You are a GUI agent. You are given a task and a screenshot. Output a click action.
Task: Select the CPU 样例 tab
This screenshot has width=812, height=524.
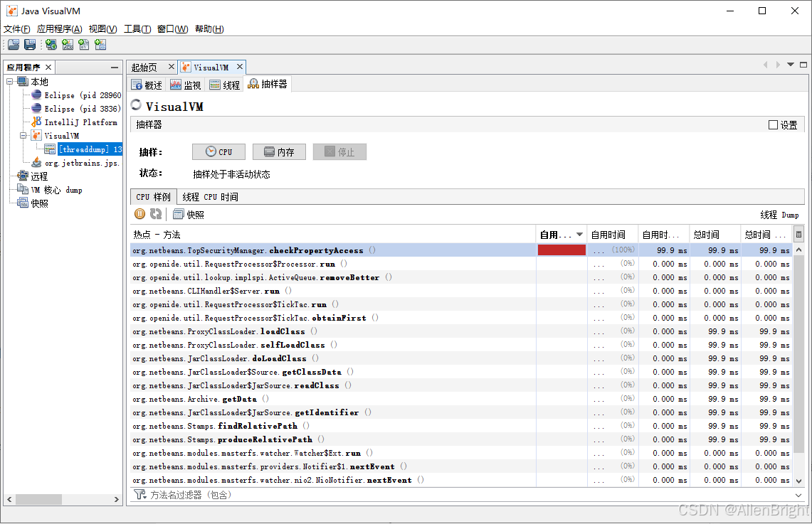(x=153, y=196)
